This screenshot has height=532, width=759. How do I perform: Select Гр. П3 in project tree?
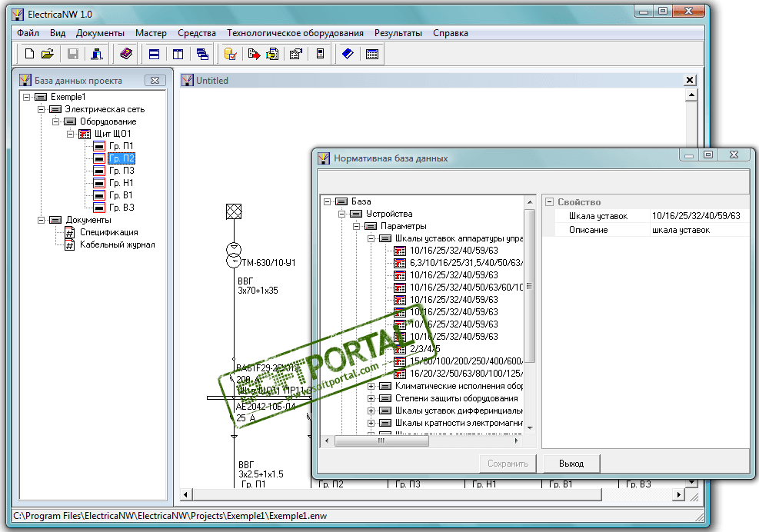[122, 171]
